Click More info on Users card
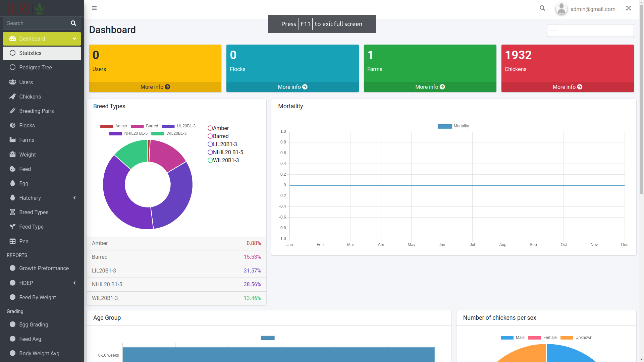 (155, 87)
